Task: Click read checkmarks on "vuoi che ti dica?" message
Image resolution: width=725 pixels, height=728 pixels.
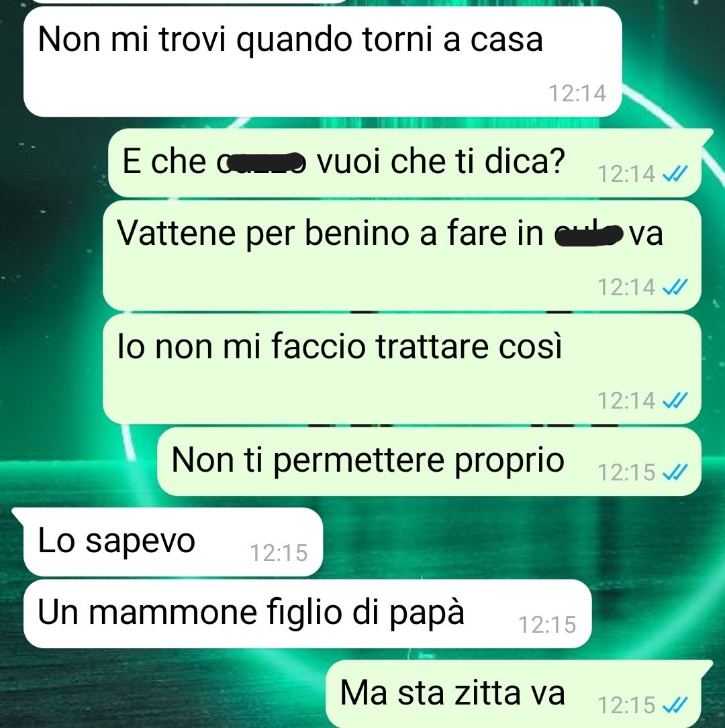Action: point(675,174)
